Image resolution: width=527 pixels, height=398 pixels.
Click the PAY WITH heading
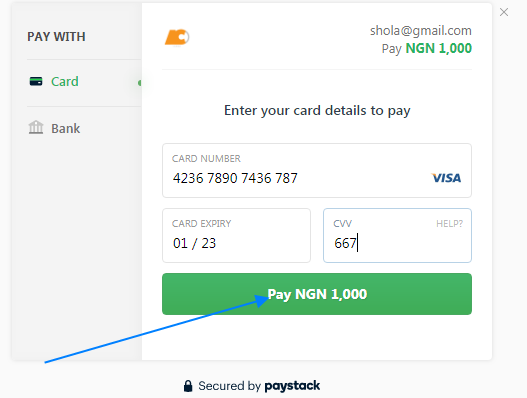[56, 37]
